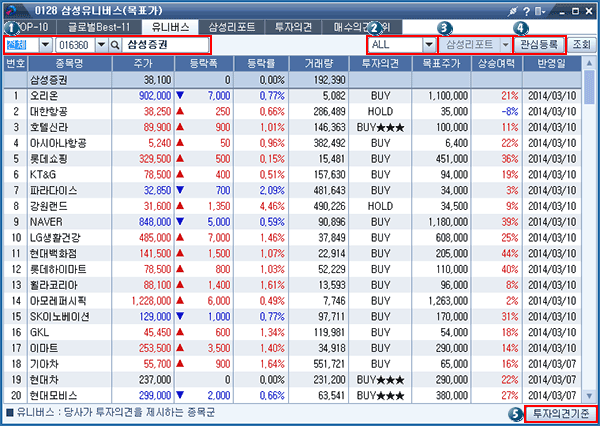The height and width of the screenshot is (426, 600).
Task: Switch to the 글로벌Best-11 tab
Action: coord(99,27)
